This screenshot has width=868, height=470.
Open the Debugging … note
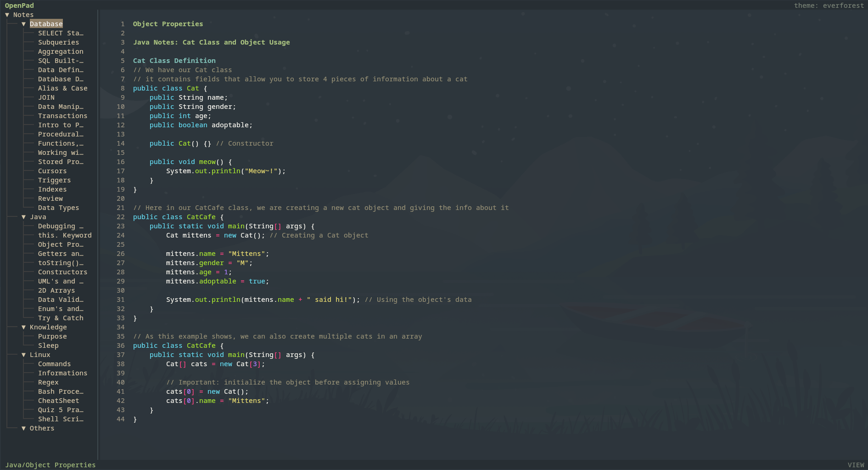(x=61, y=226)
